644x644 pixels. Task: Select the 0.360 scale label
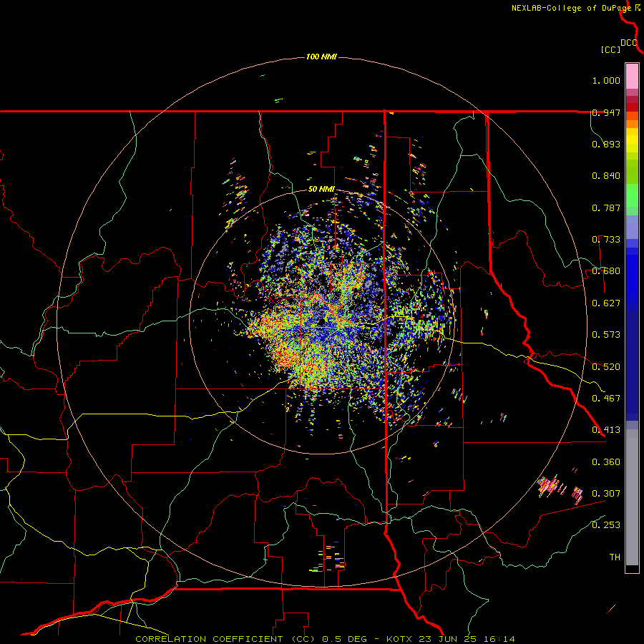click(606, 462)
